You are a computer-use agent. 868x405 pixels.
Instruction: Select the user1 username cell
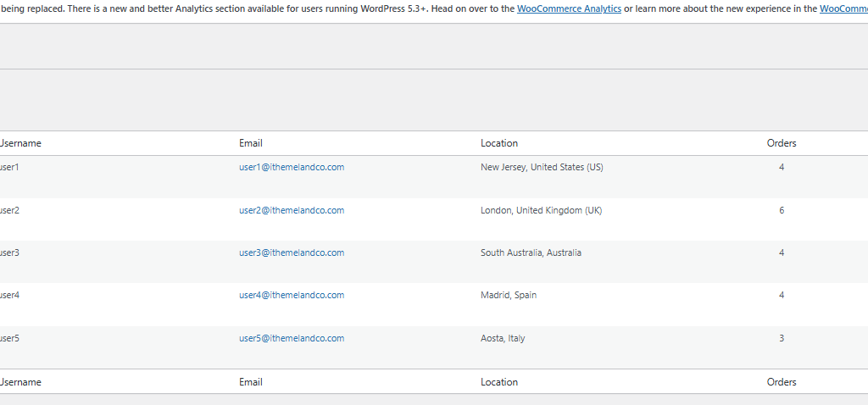point(9,167)
